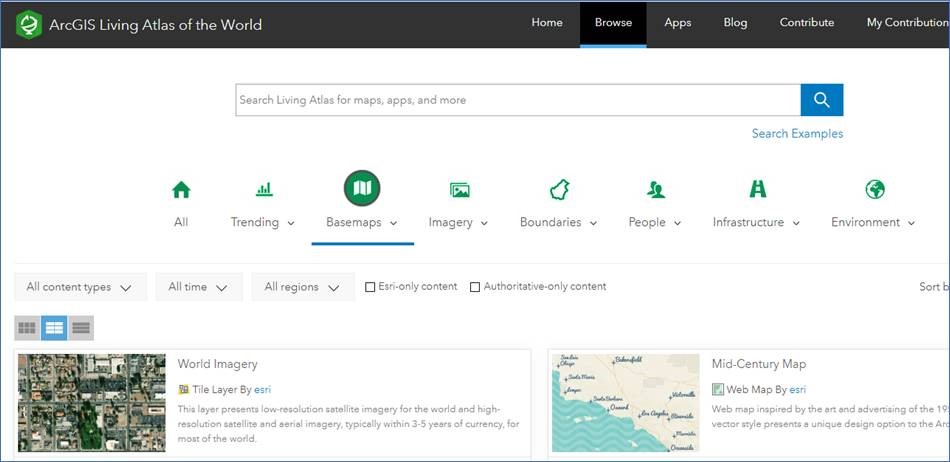This screenshot has height=462, width=950.
Task: Click the Imagery category label
Action: pyautogui.click(x=450, y=223)
